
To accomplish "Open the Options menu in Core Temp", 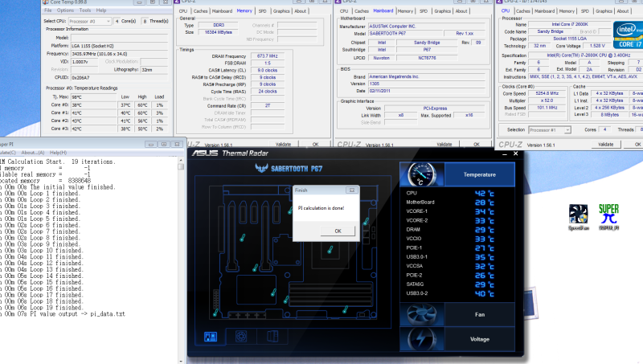I will coord(65,10).
